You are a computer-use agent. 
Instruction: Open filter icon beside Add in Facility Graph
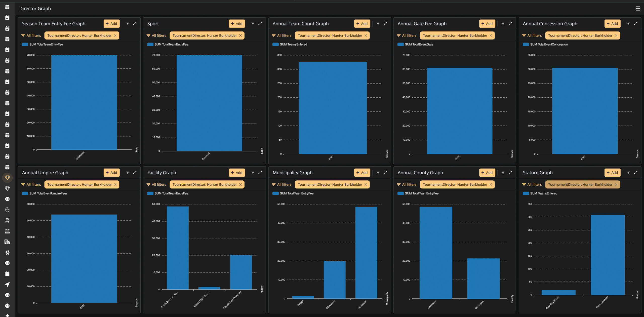click(253, 173)
